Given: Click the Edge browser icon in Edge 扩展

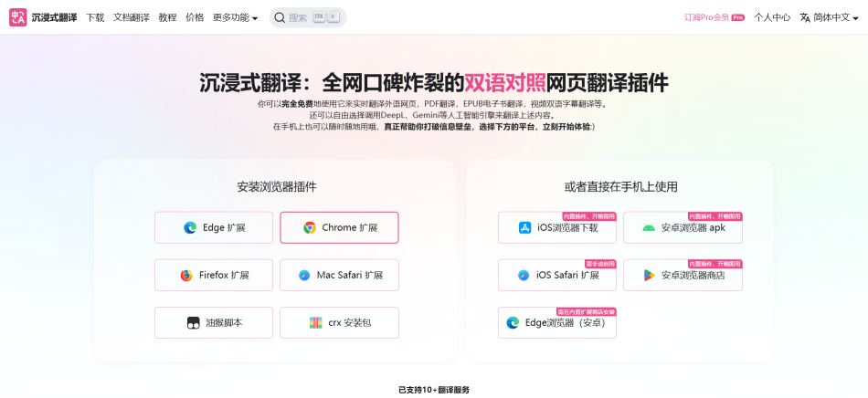Looking at the screenshot, I should click(x=190, y=227).
